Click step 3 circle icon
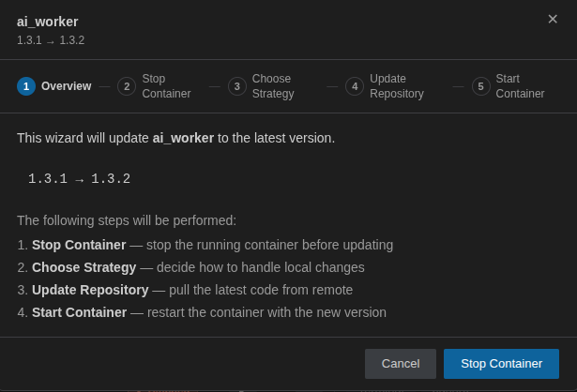 [237, 86]
